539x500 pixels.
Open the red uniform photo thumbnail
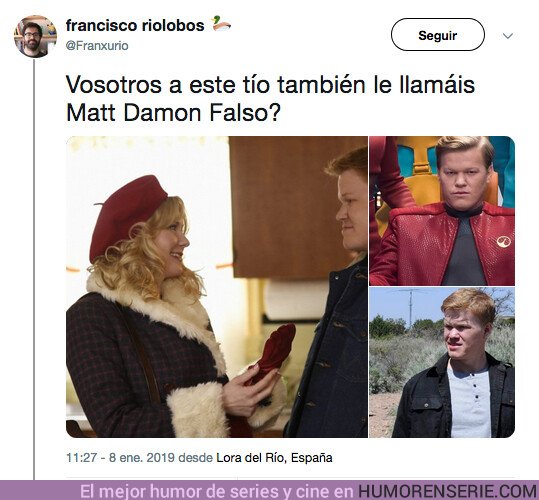[442, 211]
